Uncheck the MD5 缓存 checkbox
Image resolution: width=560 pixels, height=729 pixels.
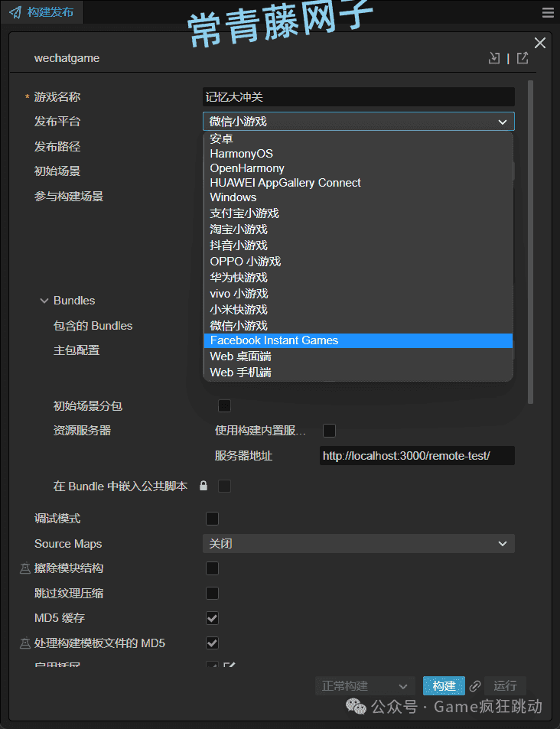pos(212,618)
